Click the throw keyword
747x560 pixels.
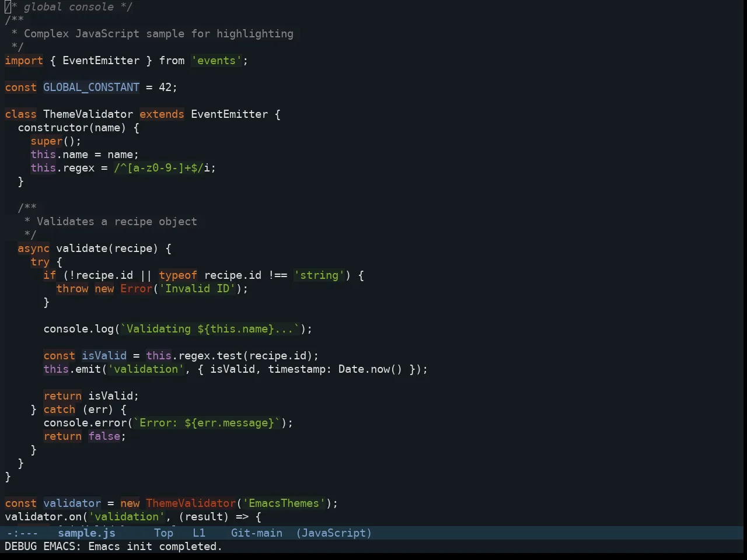point(72,289)
